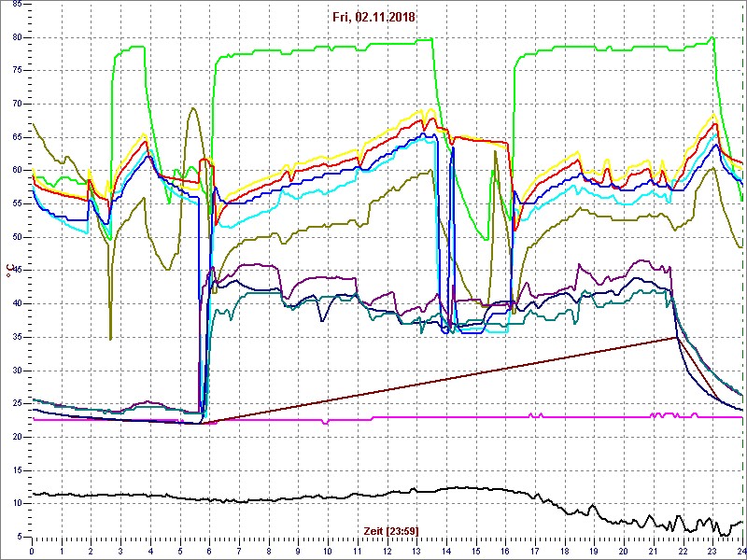Click hour 19 on the time axis

[595, 552]
